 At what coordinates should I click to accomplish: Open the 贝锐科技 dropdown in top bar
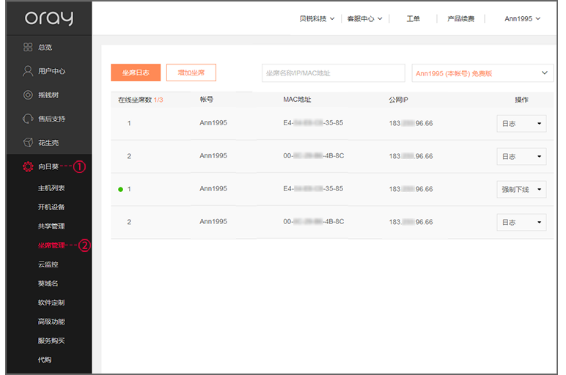point(317,19)
